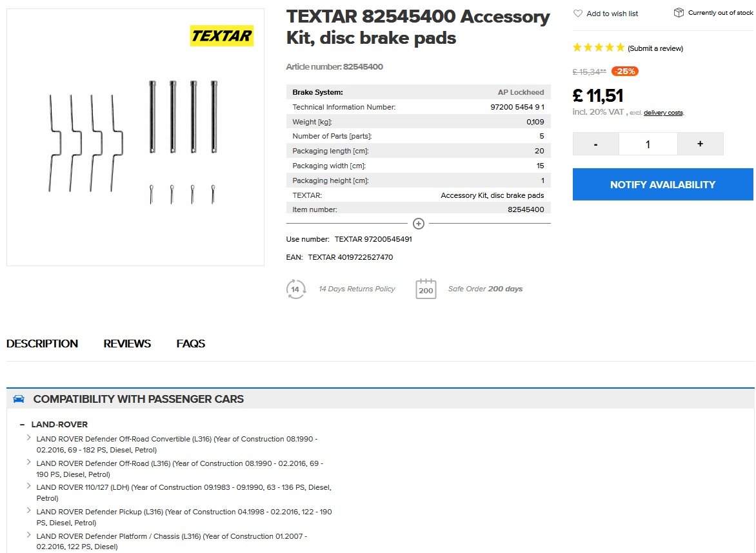Click the blue car compatibility icon
756x553 pixels.
tap(19, 399)
